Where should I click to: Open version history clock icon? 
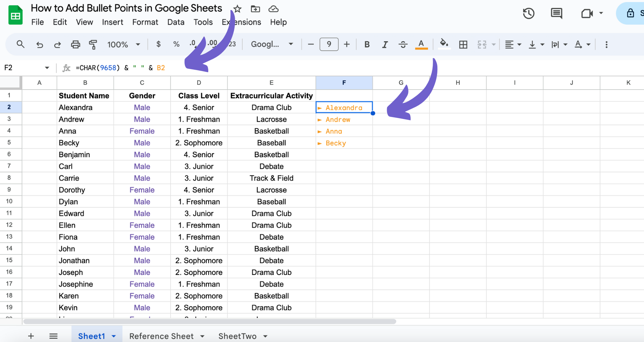pyautogui.click(x=528, y=13)
